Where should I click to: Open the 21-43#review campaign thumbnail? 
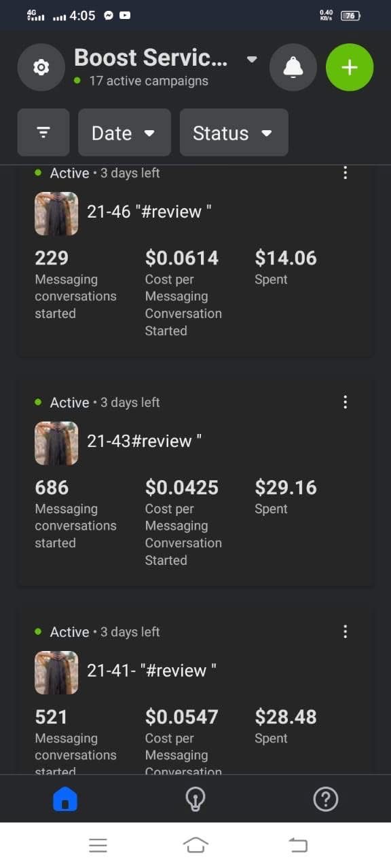tap(56, 443)
